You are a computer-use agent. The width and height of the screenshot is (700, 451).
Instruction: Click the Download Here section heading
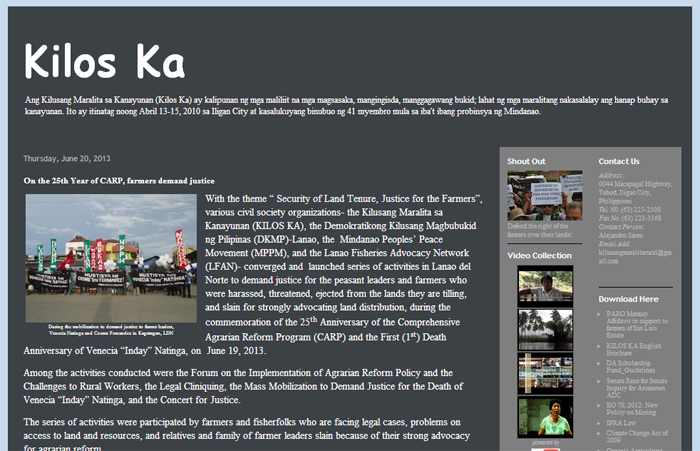[x=628, y=299]
